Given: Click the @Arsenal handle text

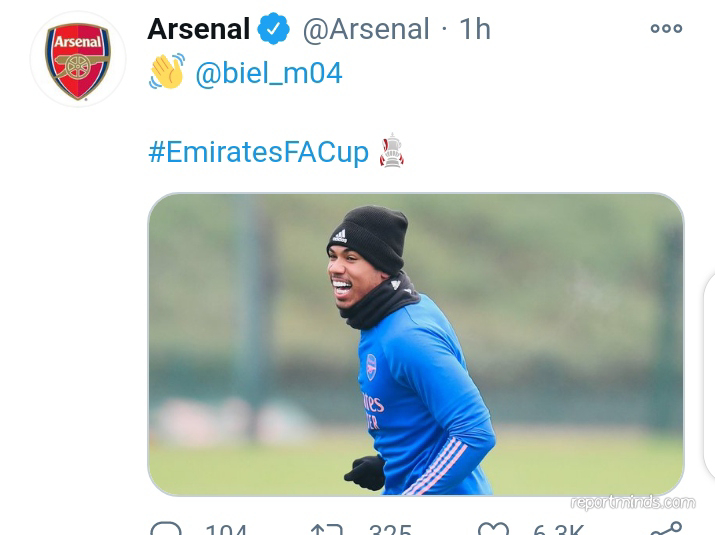Looking at the screenshot, I should pyautogui.click(x=365, y=29).
